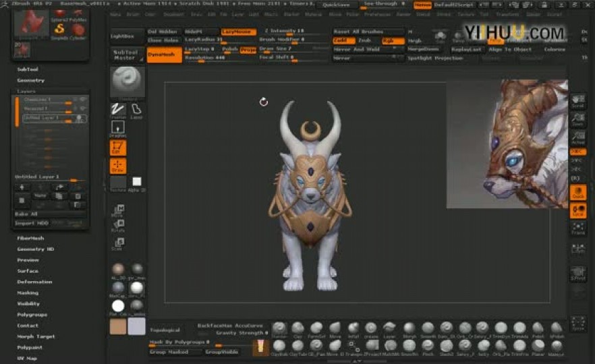Viewport: 595px width, 364px height.
Task: Choose the ZProject brush
Action: point(372,347)
